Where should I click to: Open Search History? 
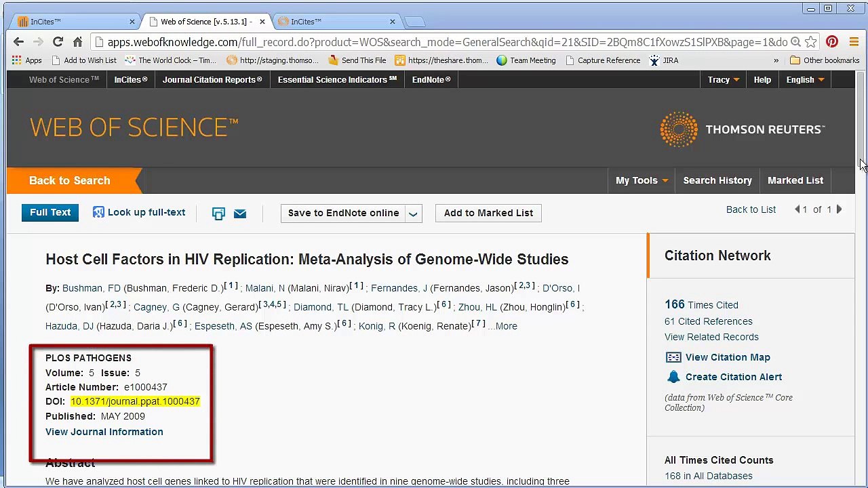coord(717,180)
